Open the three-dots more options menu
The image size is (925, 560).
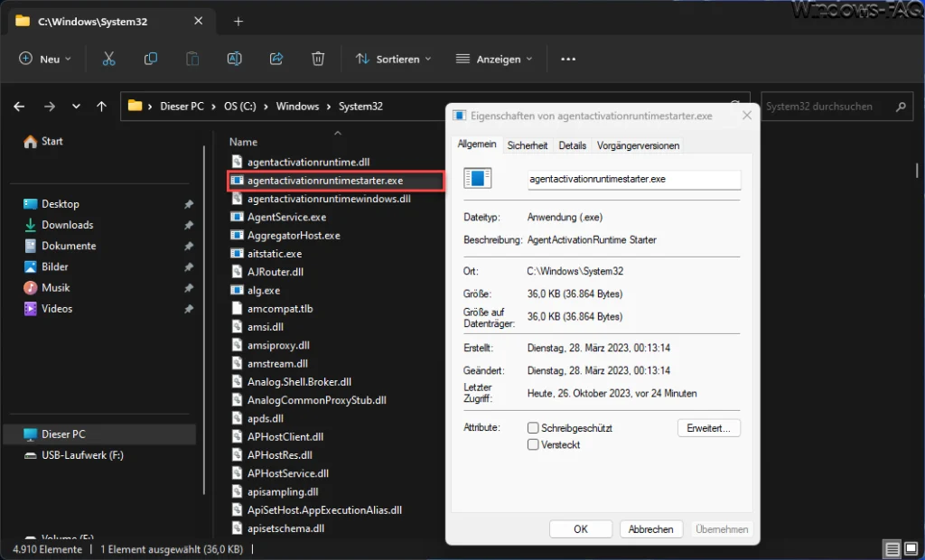568,59
